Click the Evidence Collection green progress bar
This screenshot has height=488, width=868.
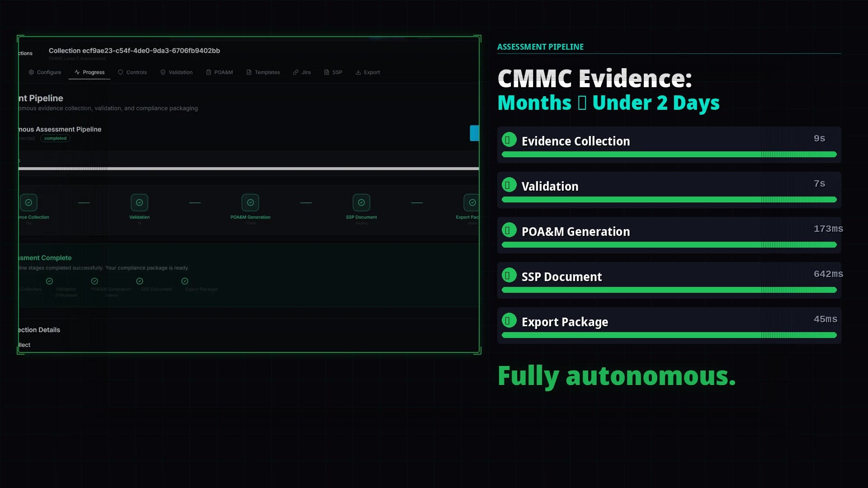coord(669,155)
